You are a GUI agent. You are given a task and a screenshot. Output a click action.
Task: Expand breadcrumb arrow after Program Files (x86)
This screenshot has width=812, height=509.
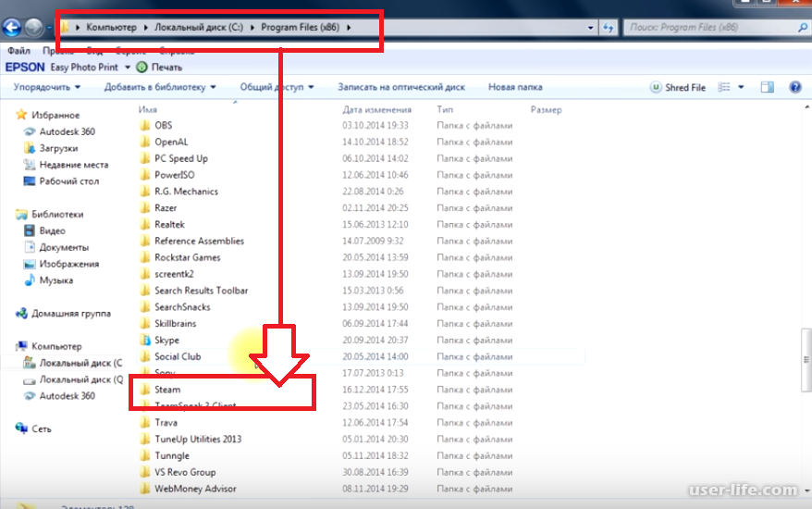pyautogui.click(x=349, y=28)
